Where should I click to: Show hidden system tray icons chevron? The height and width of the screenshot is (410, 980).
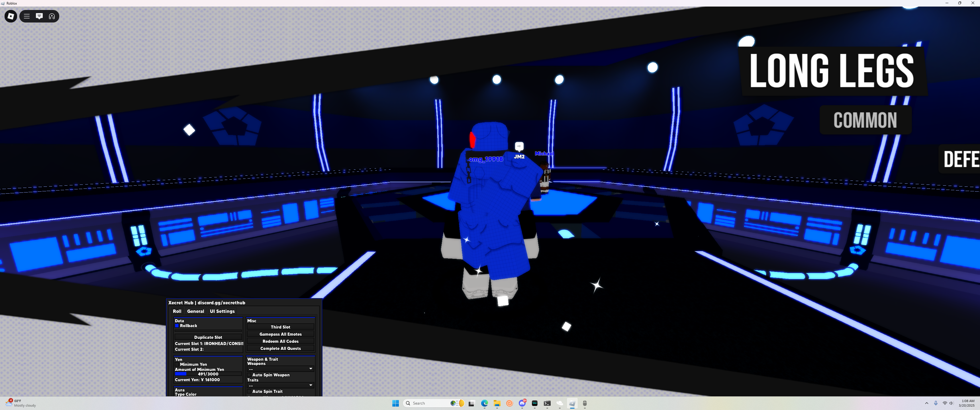(926, 403)
